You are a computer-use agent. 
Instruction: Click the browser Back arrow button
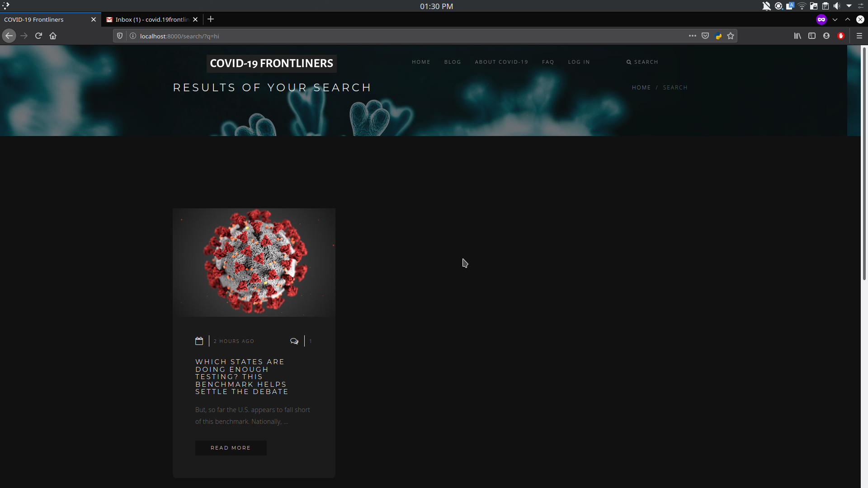click(9, 36)
